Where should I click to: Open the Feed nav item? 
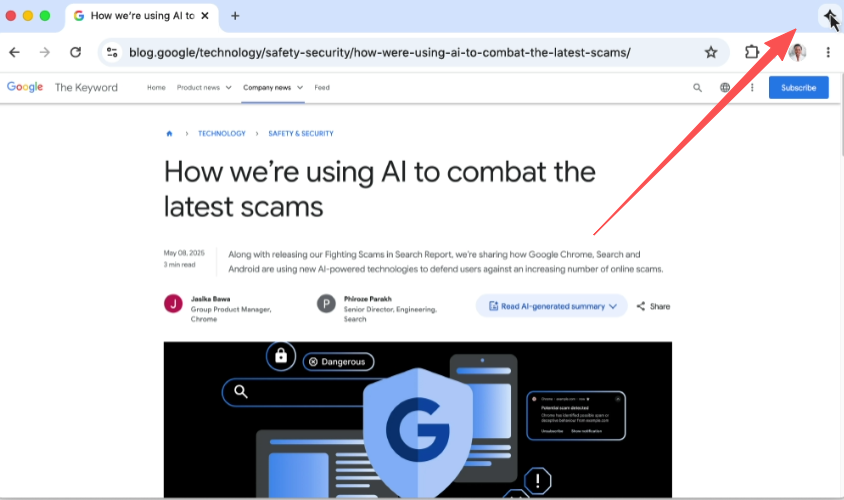322,88
